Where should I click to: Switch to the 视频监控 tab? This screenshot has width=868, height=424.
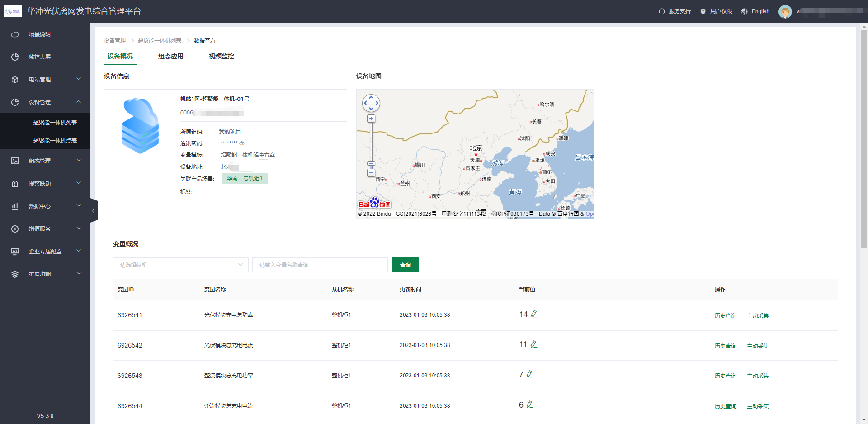(x=222, y=56)
